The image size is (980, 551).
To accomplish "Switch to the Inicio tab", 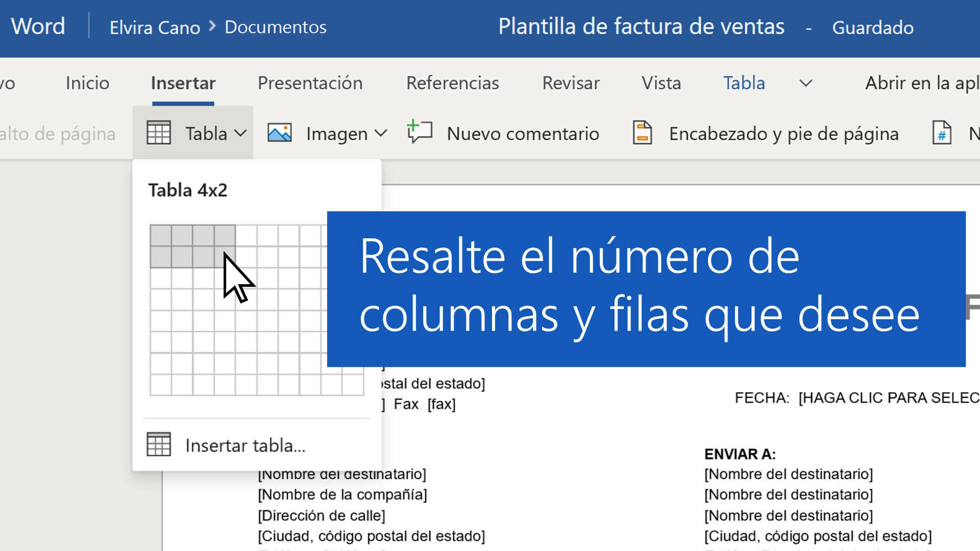I will pyautogui.click(x=87, y=83).
